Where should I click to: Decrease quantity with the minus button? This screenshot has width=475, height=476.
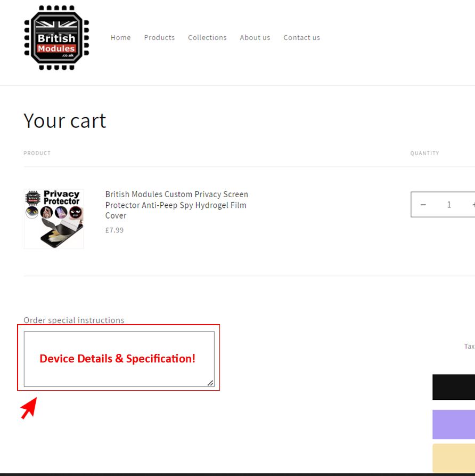point(423,205)
